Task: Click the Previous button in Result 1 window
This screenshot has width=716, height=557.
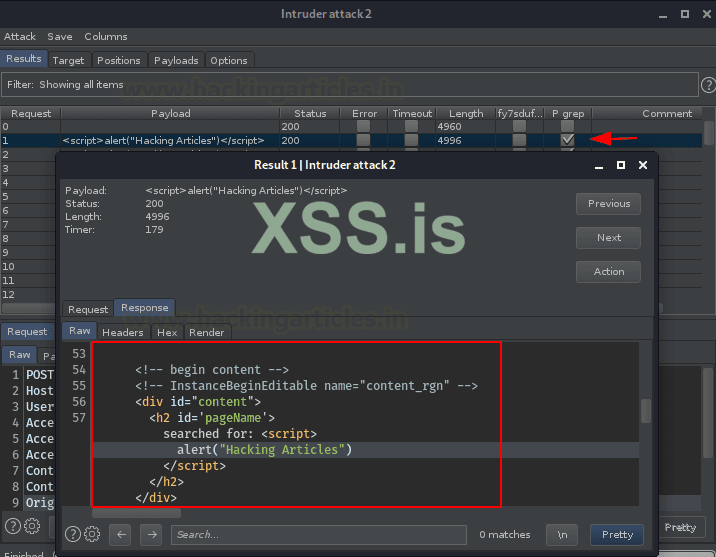Action: coord(608,204)
